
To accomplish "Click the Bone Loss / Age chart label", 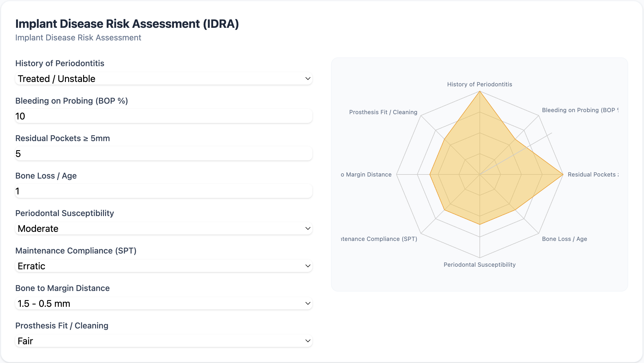I will click(564, 239).
